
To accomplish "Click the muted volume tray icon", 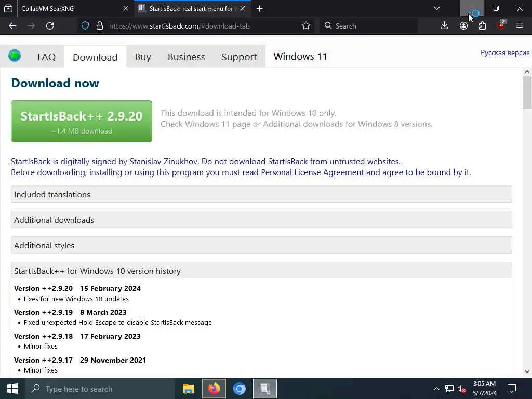I will pos(461,389).
